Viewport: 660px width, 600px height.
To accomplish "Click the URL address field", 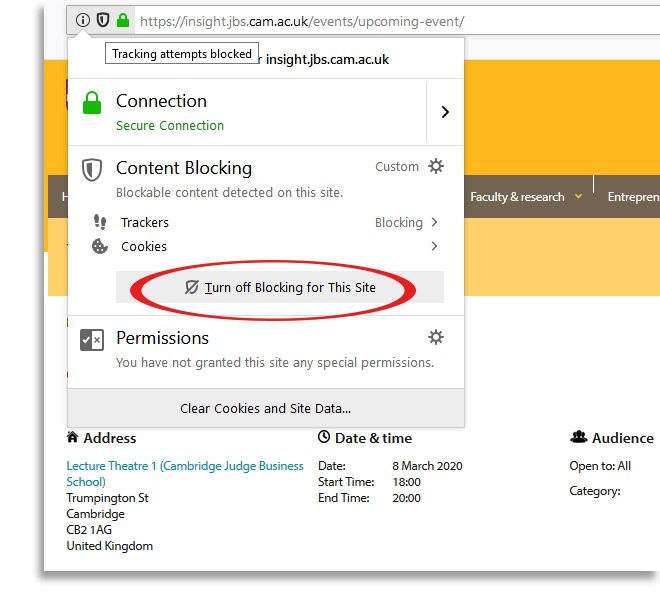I will tap(396, 21).
